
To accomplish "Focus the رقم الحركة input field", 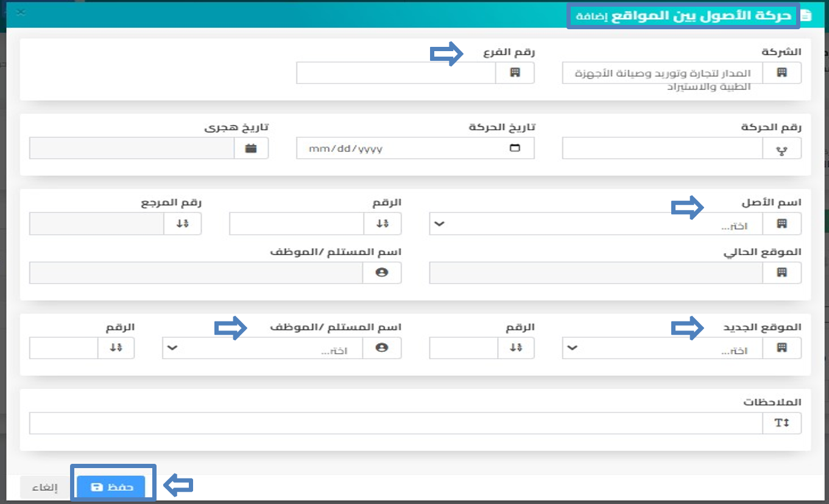I will 663,148.
